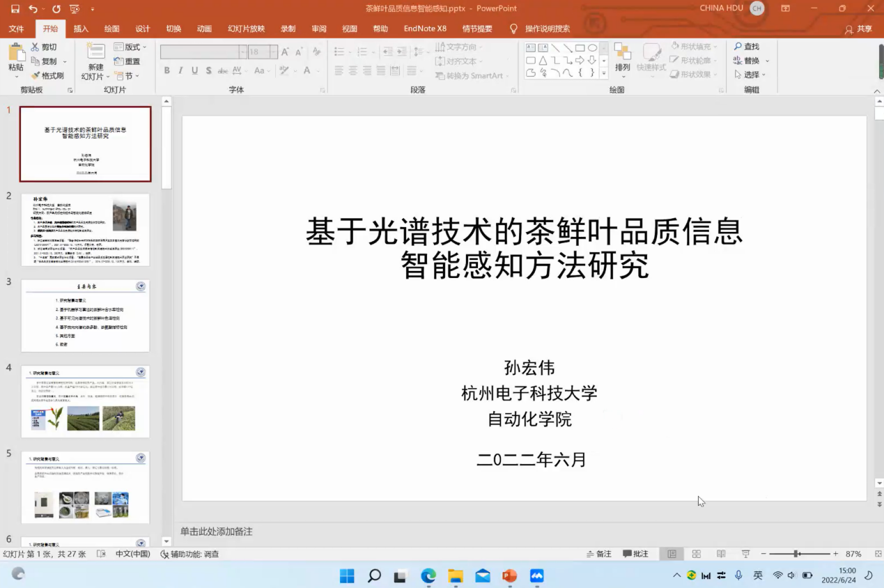
Task: Align text left in paragraph group
Action: tap(339, 70)
